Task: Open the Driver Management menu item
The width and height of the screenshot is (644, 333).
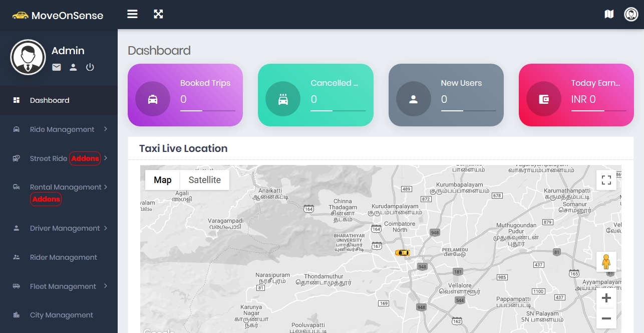Action: (59, 228)
